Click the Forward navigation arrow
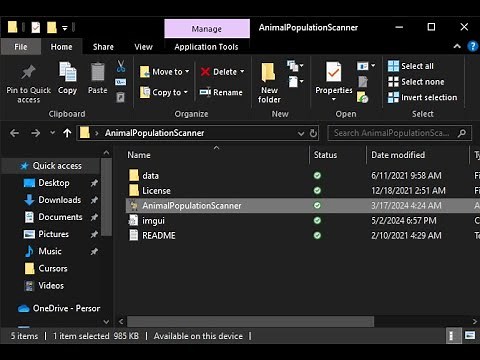The width and height of the screenshot is (480, 360). click(35, 133)
